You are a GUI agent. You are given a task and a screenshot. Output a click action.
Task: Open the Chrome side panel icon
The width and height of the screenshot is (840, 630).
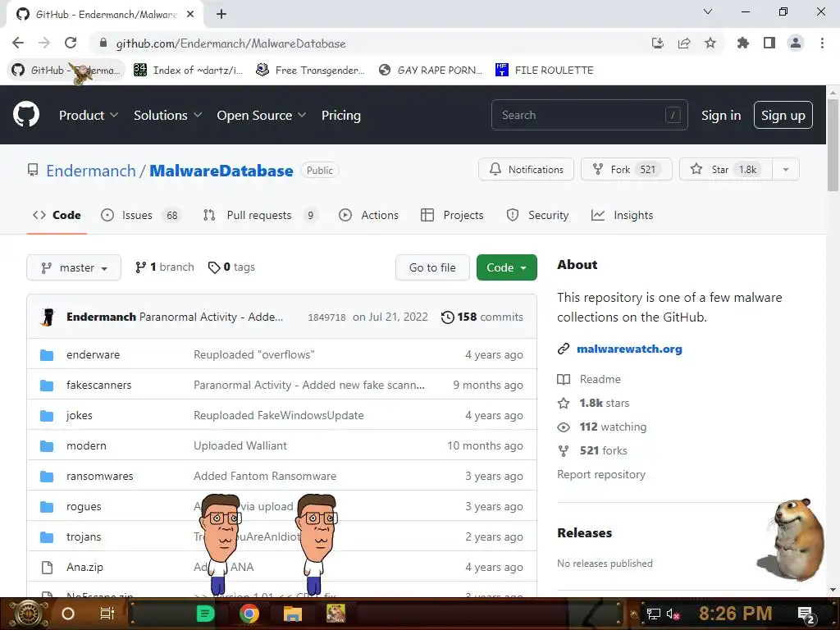(769, 43)
